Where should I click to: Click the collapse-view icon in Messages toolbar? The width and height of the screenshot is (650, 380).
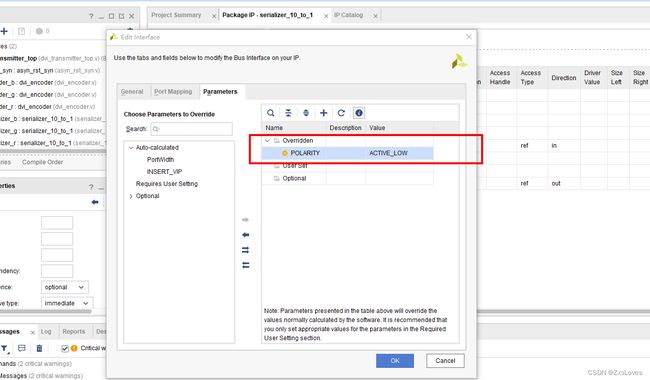coord(22,348)
